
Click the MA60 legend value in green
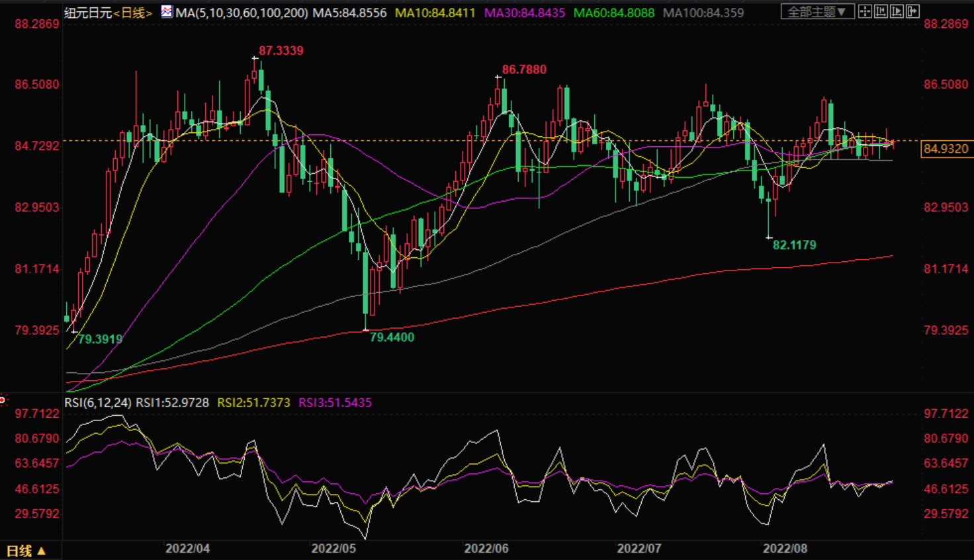[613, 13]
